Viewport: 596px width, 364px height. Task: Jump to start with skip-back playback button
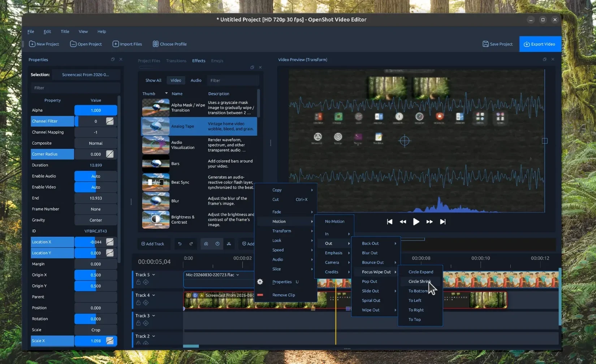coord(389,222)
